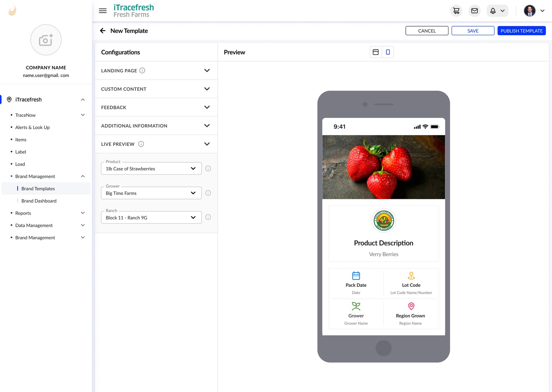Click the notifications dropdown chevron
The image size is (552, 392).
(x=503, y=11)
